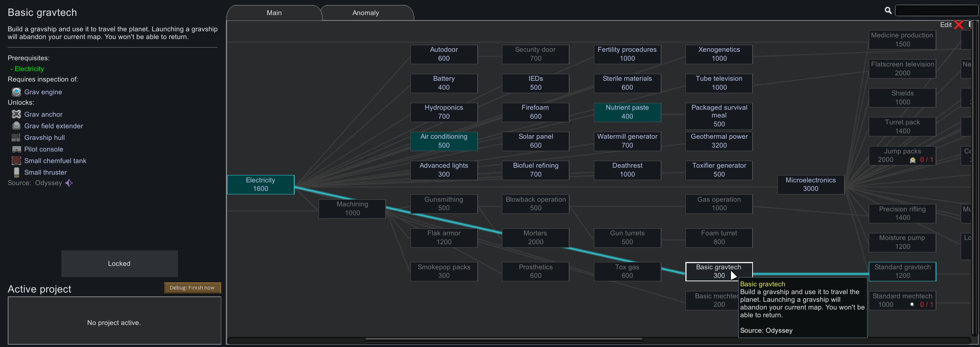
Task: Select the Biofuel refining research node
Action: (x=536, y=170)
